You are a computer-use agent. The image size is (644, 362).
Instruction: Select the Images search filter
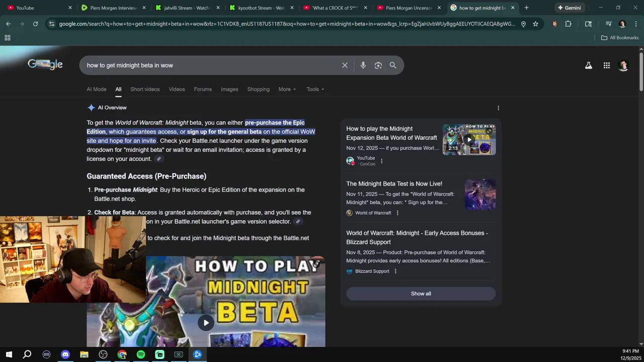click(229, 89)
